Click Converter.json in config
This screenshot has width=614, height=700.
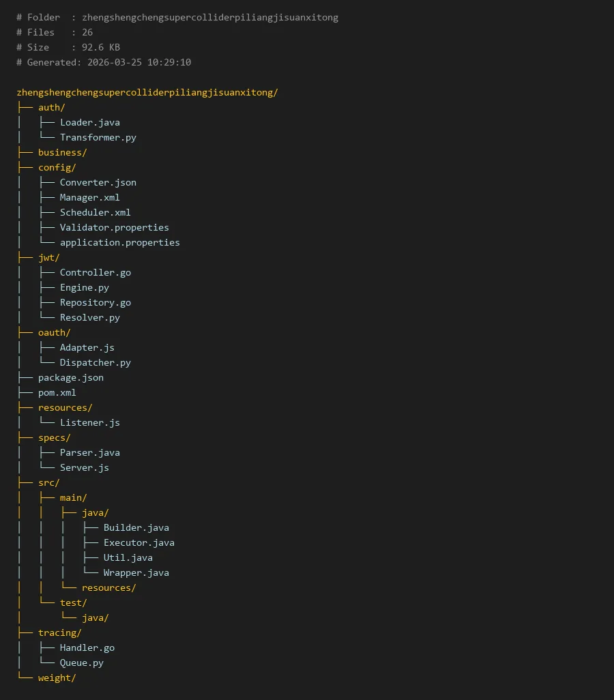click(x=98, y=183)
